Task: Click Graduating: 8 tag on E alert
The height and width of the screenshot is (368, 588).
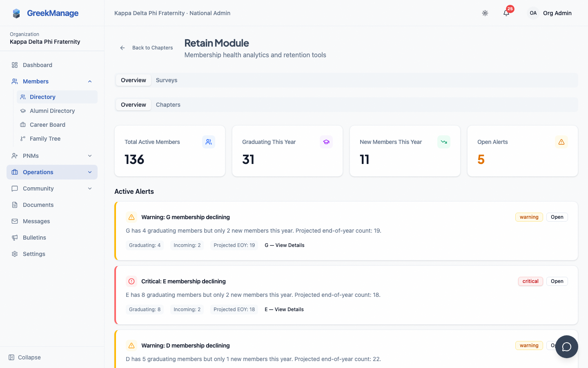Action: pos(145,310)
